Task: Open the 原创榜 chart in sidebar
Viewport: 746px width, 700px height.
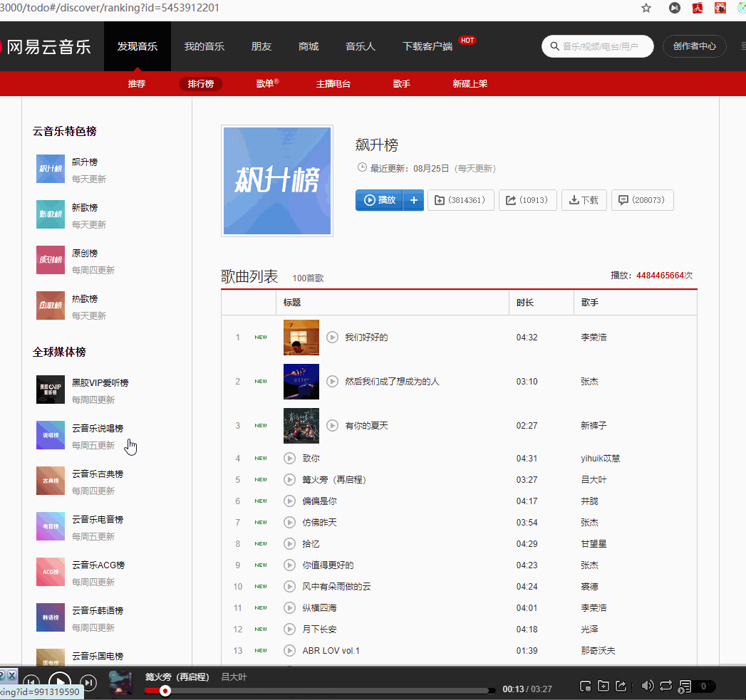Action: pos(85,254)
